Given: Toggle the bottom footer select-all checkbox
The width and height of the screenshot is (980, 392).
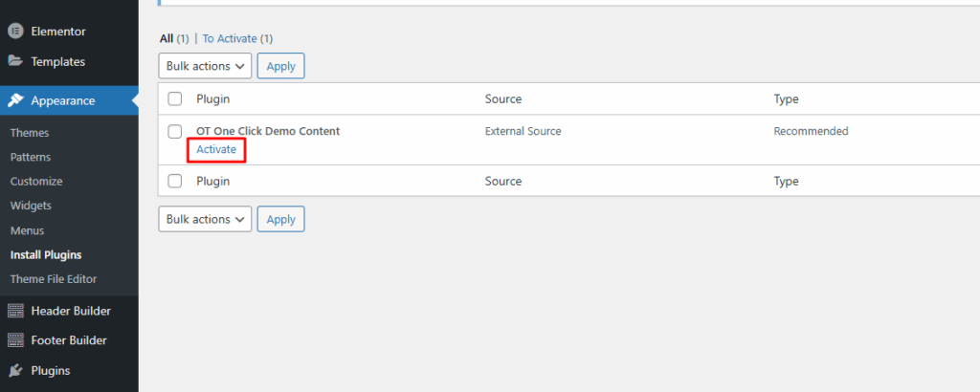Looking at the screenshot, I should pyautogui.click(x=174, y=181).
